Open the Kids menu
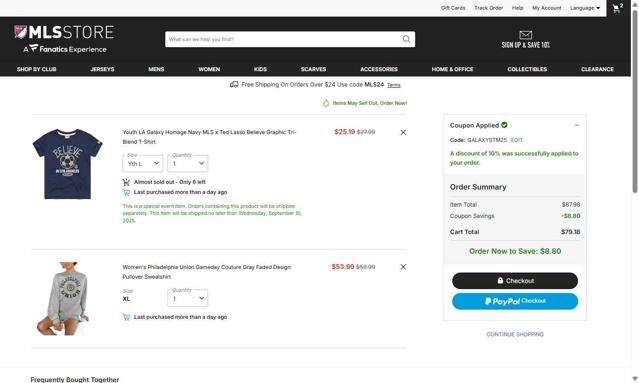Image resolution: width=639 pixels, height=383 pixels. click(x=260, y=69)
